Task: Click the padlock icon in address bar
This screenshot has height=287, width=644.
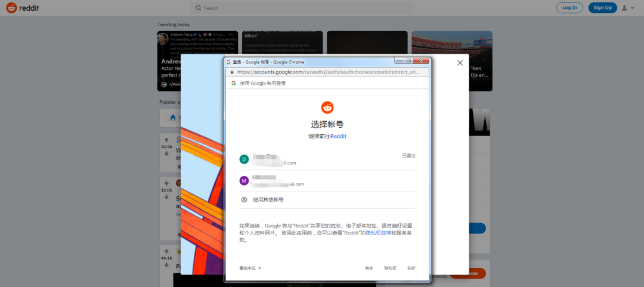Action: [x=231, y=72]
